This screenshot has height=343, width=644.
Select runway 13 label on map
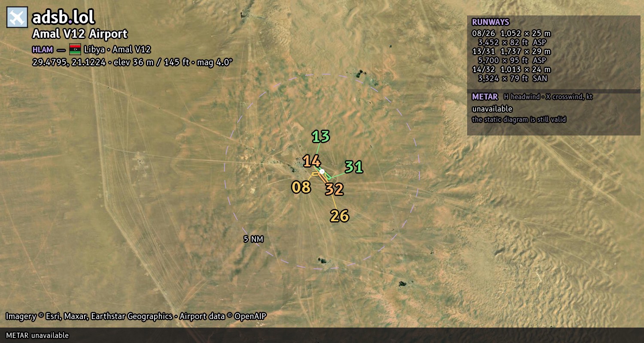pos(321,136)
